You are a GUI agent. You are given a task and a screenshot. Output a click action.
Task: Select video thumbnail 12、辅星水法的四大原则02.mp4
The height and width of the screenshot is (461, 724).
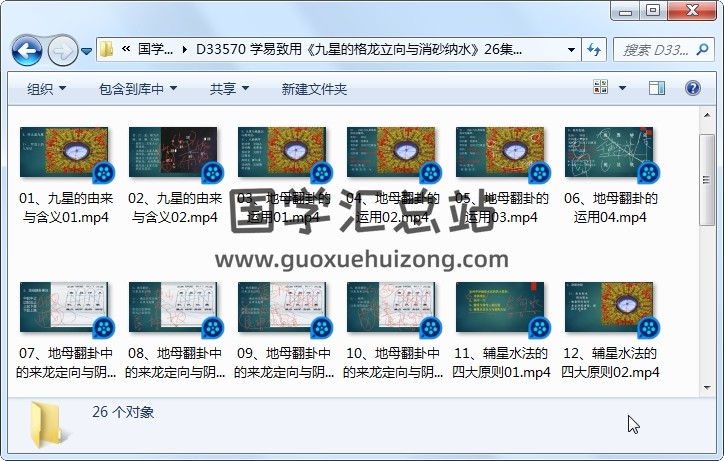pyautogui.click(x=609, y=307)
